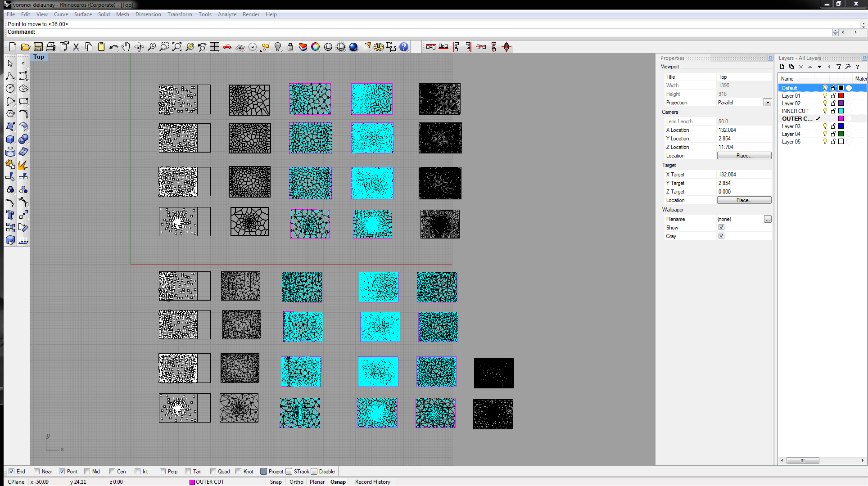
Task: Click the red color swatch of Layer 01
Action: 841,96
